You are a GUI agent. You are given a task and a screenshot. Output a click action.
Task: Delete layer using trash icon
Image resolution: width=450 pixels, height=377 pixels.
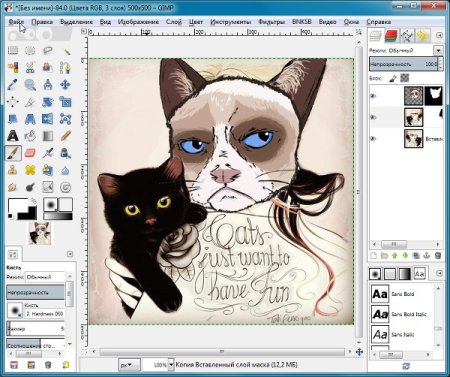click(438, 256)
